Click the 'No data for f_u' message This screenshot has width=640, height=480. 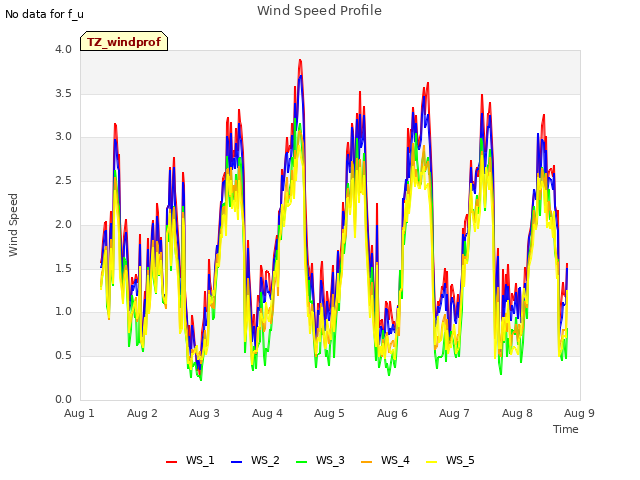click(44, 14)
